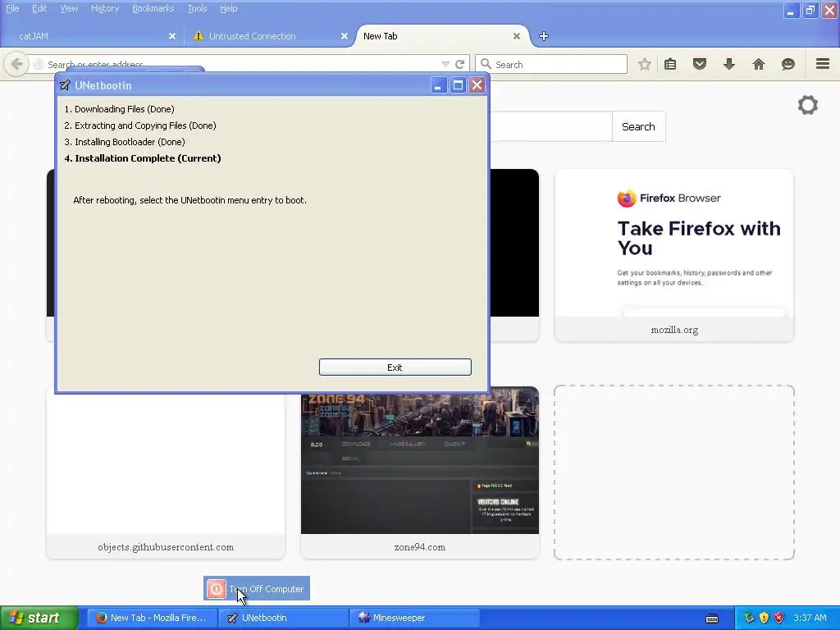Select UNetbootin taskbar button
This screenshot has width=840, height=630.
(284, 618)
